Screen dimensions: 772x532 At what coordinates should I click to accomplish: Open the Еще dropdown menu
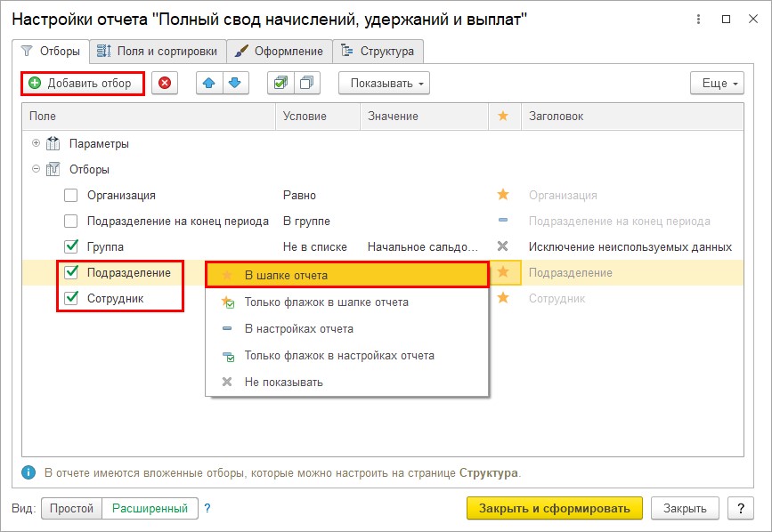coord(717,83)
